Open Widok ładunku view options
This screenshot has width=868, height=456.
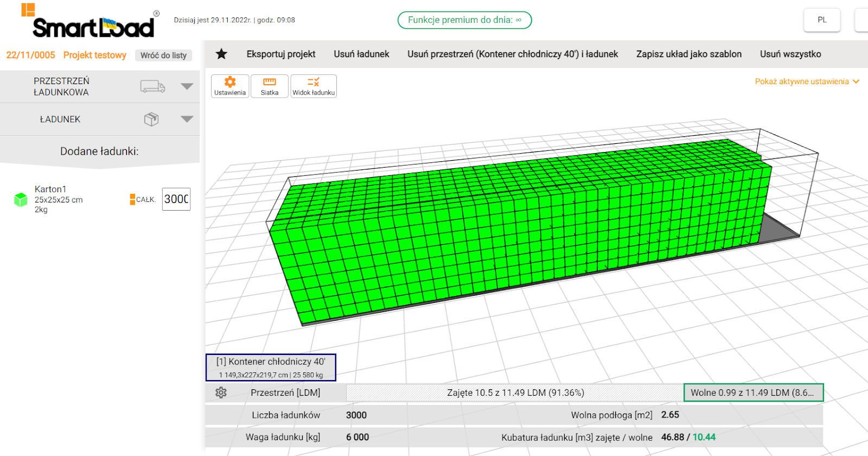point(314,86)
